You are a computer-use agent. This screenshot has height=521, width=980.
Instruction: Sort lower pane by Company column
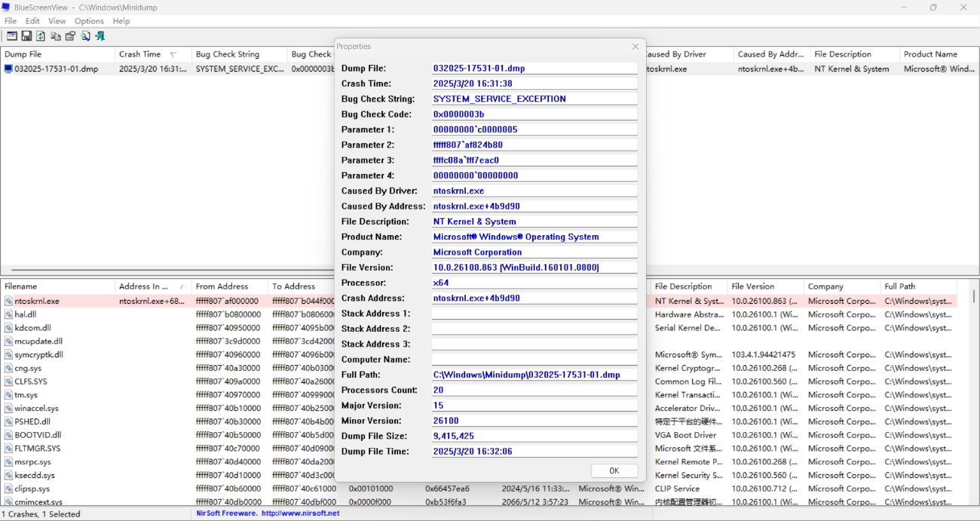(x=842, y=287)
